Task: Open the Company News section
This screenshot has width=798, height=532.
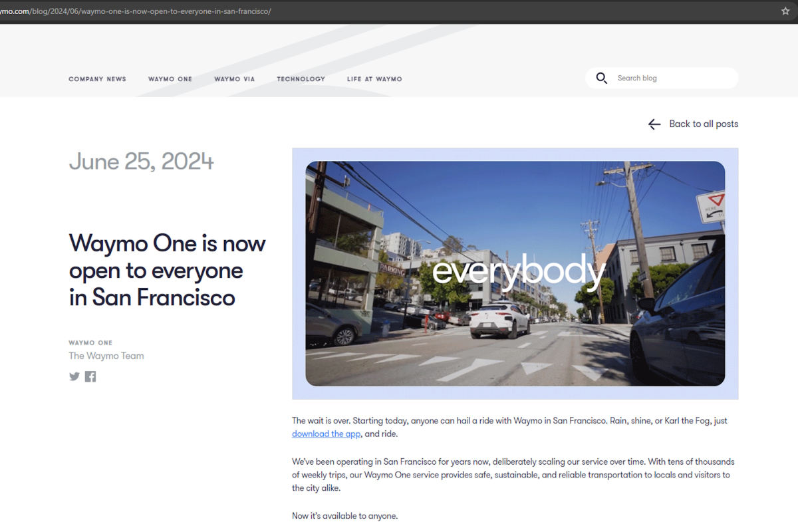Action: (x=97, y=78)
